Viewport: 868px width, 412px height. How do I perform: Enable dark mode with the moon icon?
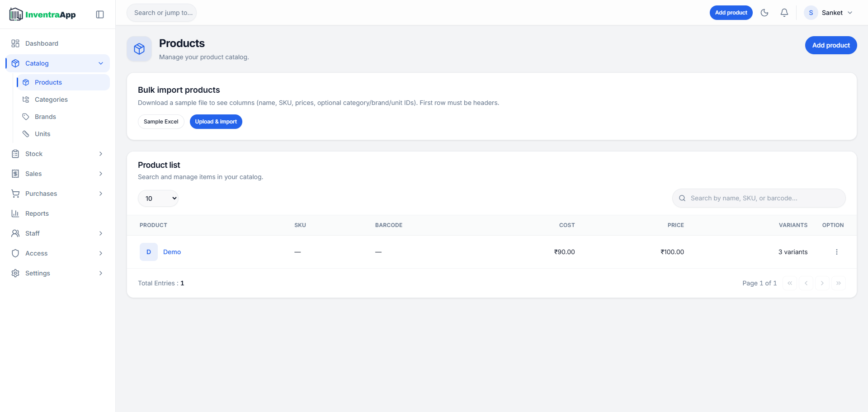pyautogui.click(x=765, y=12)
